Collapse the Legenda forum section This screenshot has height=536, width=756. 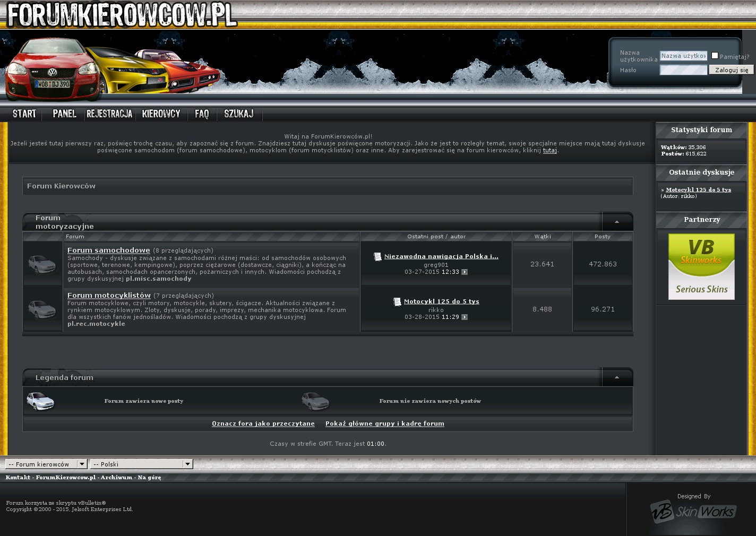click(x=617, y=377)
